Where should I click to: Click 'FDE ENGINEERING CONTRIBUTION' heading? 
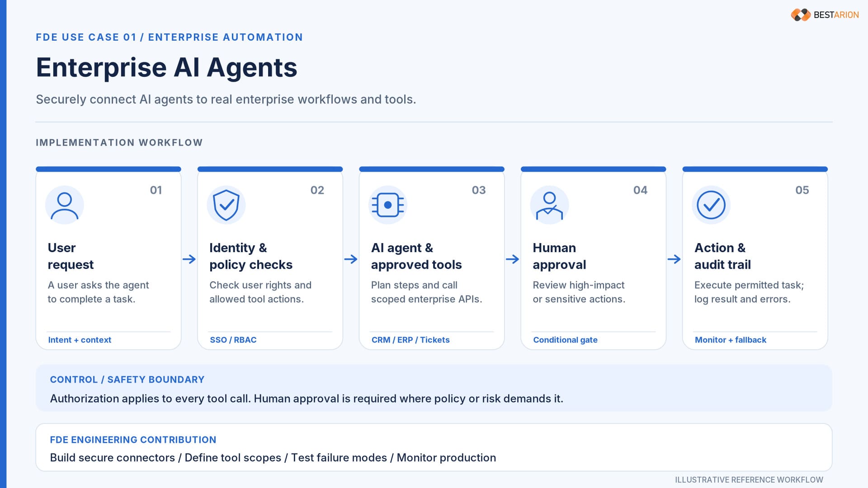133,440
